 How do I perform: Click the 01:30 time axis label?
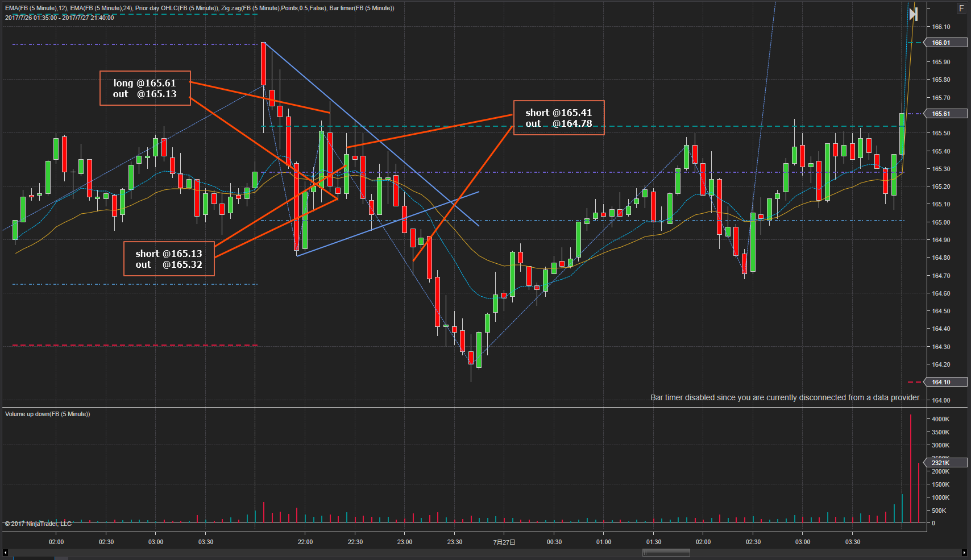click(654, 542)
